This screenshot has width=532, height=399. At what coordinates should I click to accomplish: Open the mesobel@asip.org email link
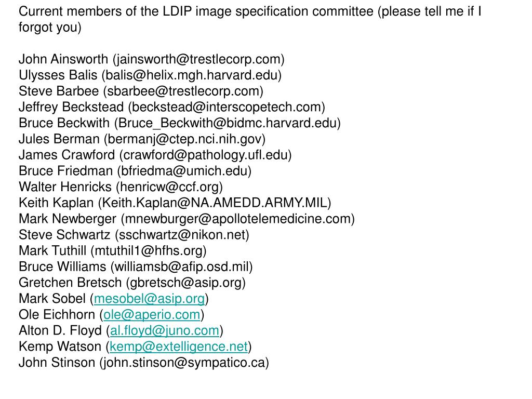coord(149,299)
